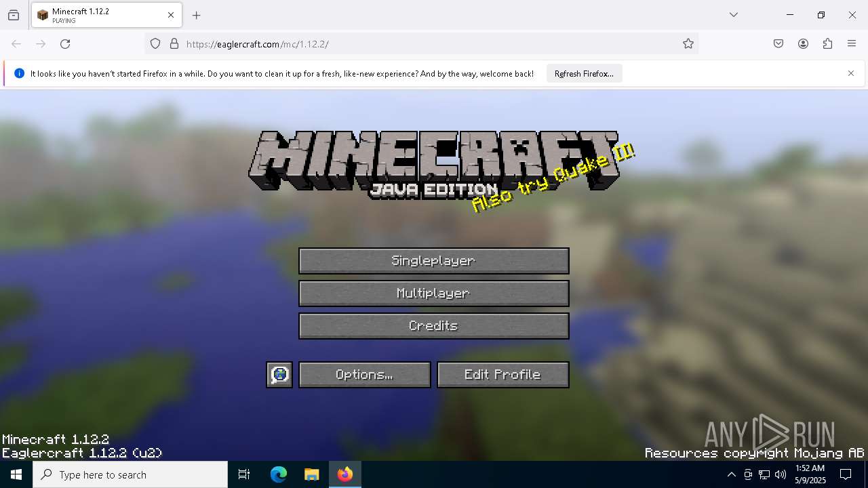The height and width of the screenshot is (488, 868).
Task: Go forward to next page
Action: (41, 44)
